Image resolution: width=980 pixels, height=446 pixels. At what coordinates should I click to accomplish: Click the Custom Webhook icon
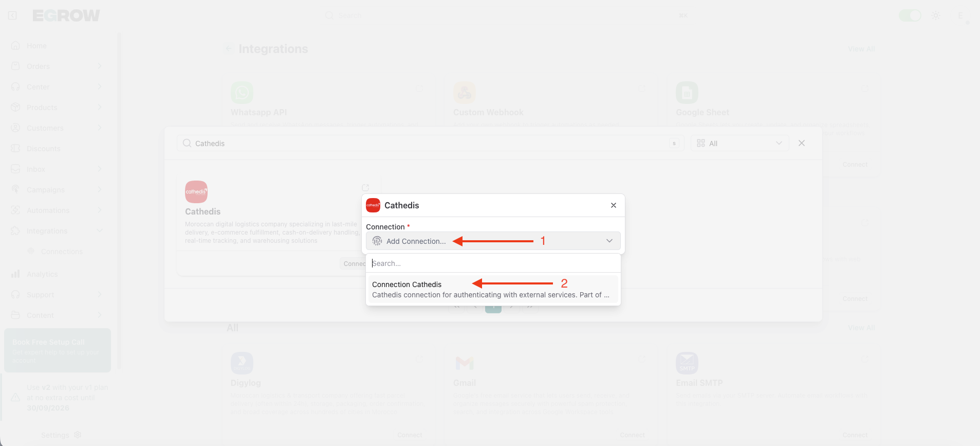pos(465,93)
